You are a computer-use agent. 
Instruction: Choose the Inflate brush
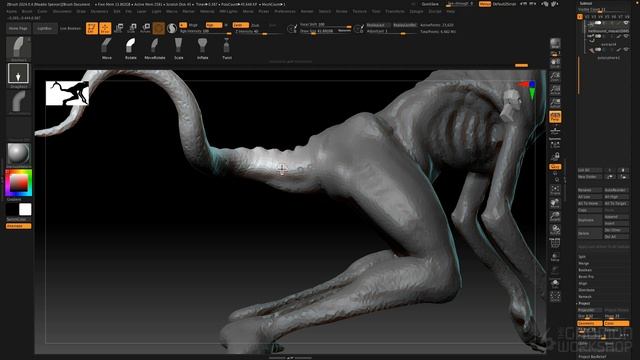202,49
